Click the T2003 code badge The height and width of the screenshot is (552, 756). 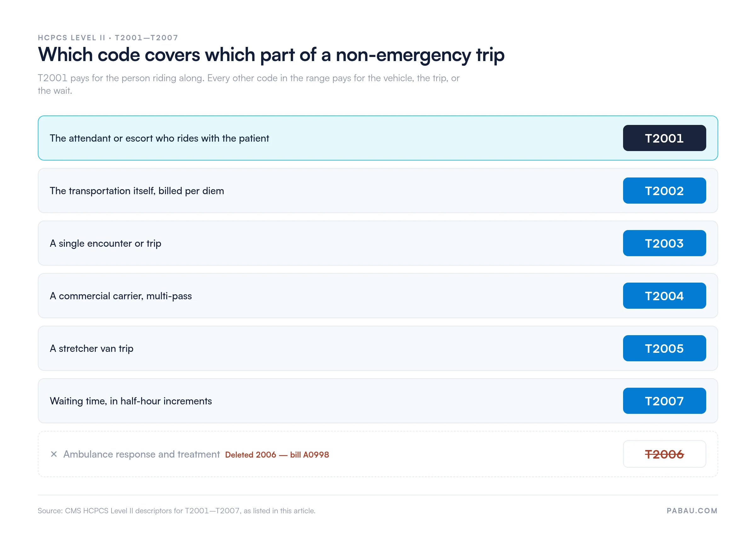click(664, 243)
